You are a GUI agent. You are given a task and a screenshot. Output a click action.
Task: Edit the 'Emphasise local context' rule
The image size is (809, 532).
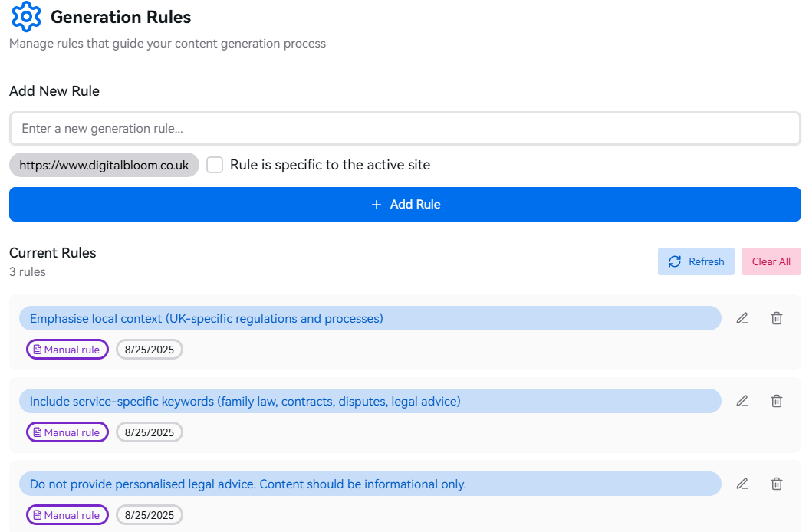point(742,318)
